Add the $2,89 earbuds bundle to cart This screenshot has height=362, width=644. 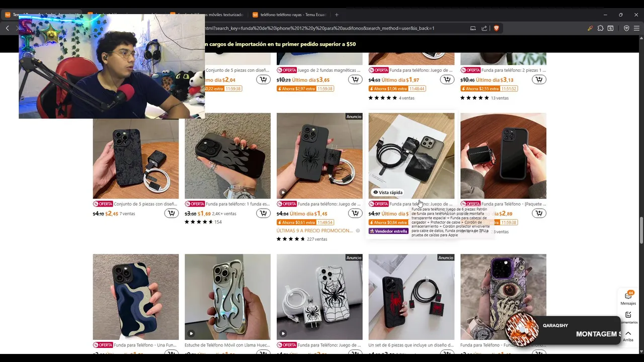point(539,214)
